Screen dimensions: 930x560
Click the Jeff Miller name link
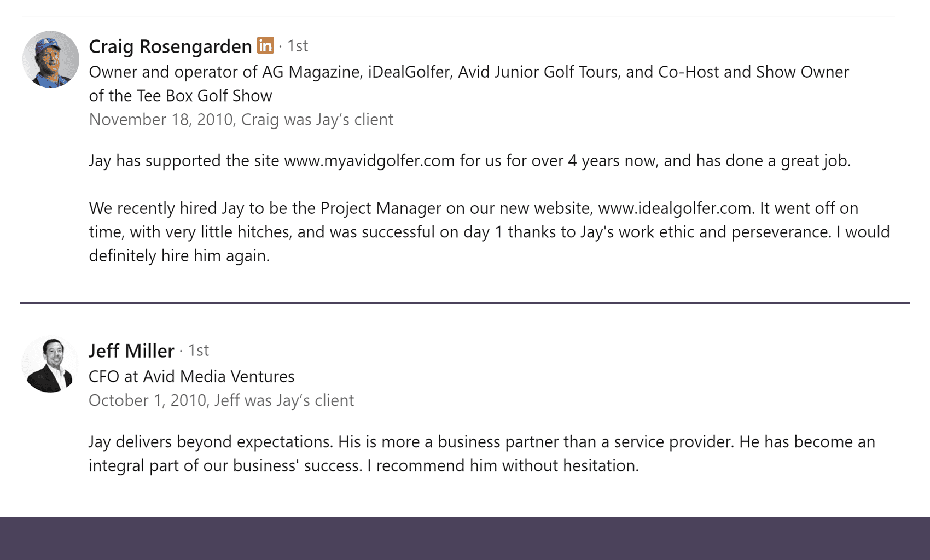(x=131, y=351)
